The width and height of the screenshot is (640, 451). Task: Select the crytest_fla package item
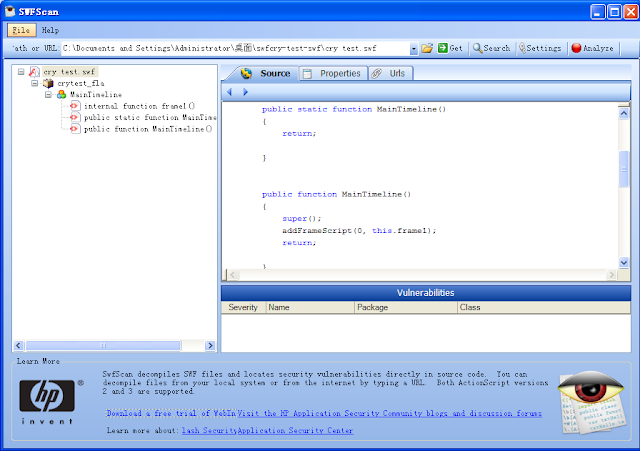click(81, 83)
